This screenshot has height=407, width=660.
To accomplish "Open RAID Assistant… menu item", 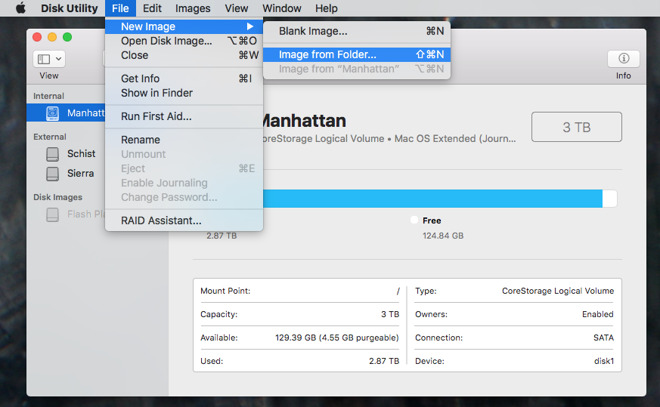I will pyautogui.click(x=184, y=220).
